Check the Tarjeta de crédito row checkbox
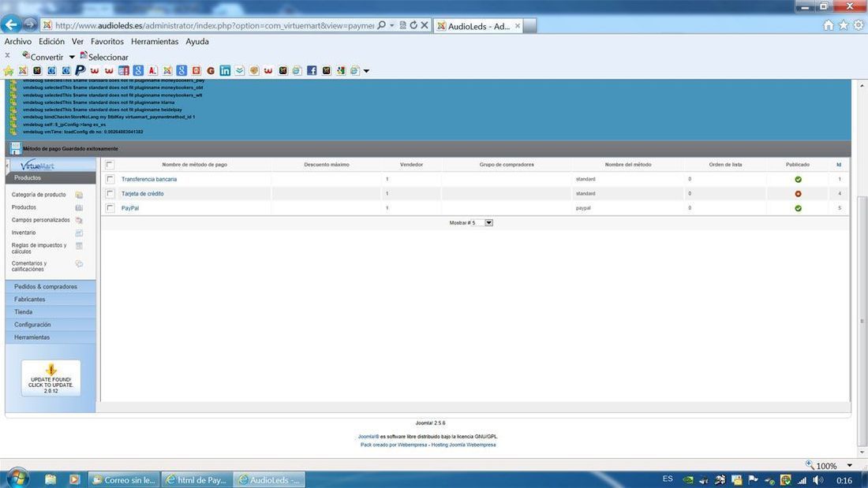Viewport: 868px width, 488px height. pyautogui.click(x=110, y=193)
